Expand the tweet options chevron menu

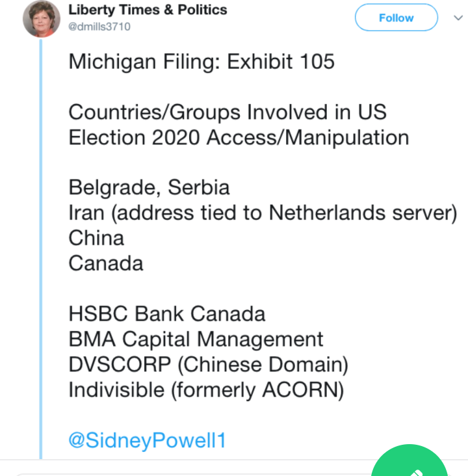pos(458,18)
